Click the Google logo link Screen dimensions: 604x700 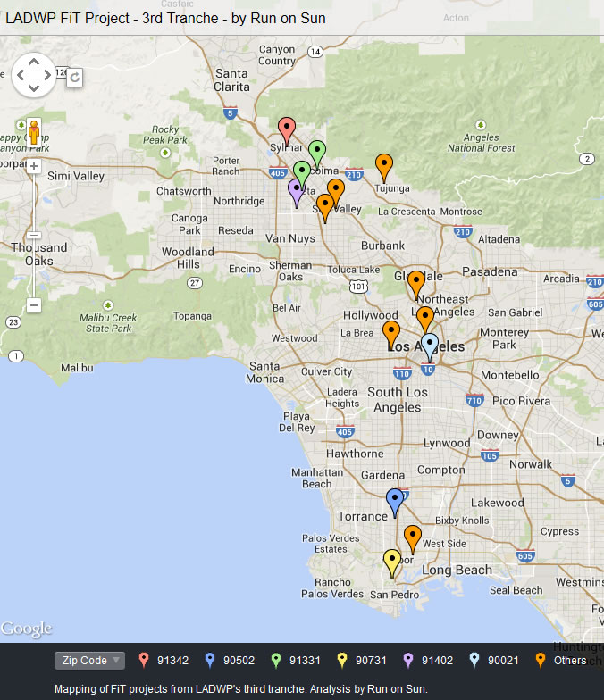coord(27,629)
